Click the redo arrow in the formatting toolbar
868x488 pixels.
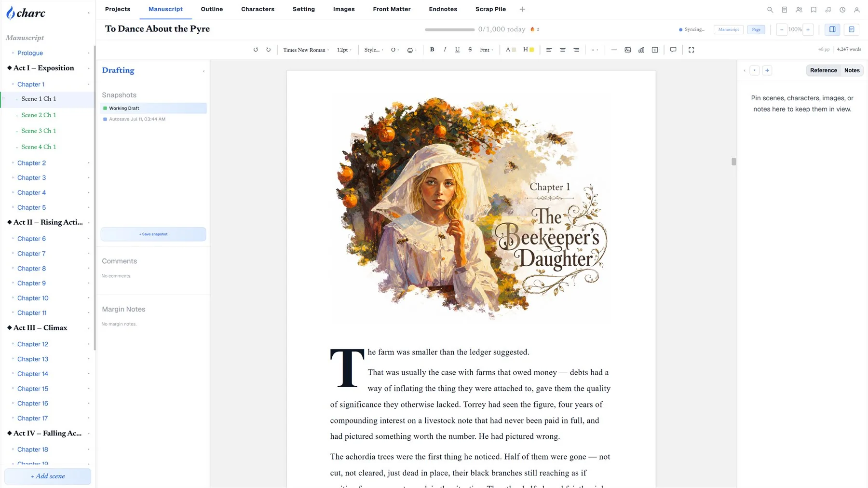pyautogui.click(x=269, y=50)
